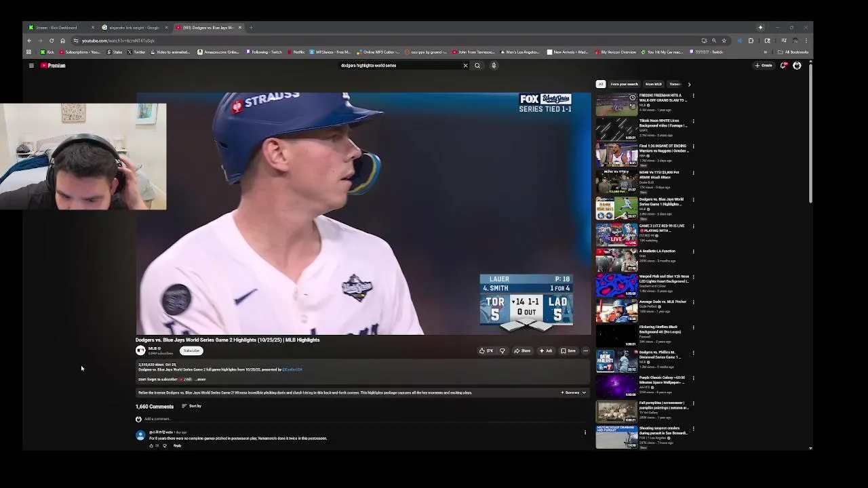Select the From your search chip

pos(624,84)
